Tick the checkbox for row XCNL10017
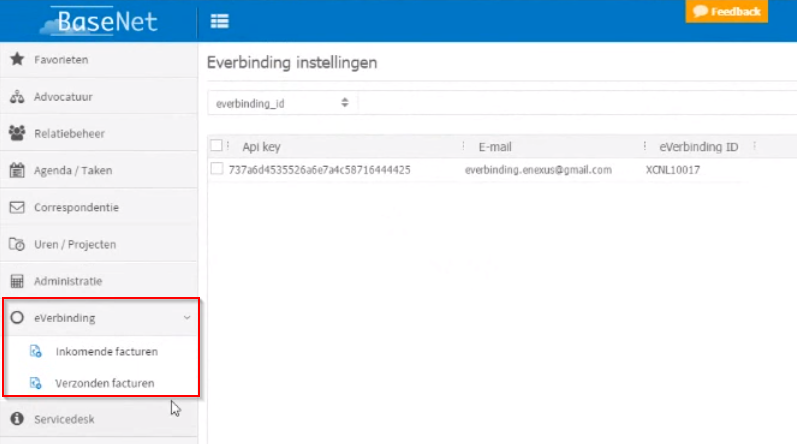Viewport: 797px width, 444px height. 217,169
